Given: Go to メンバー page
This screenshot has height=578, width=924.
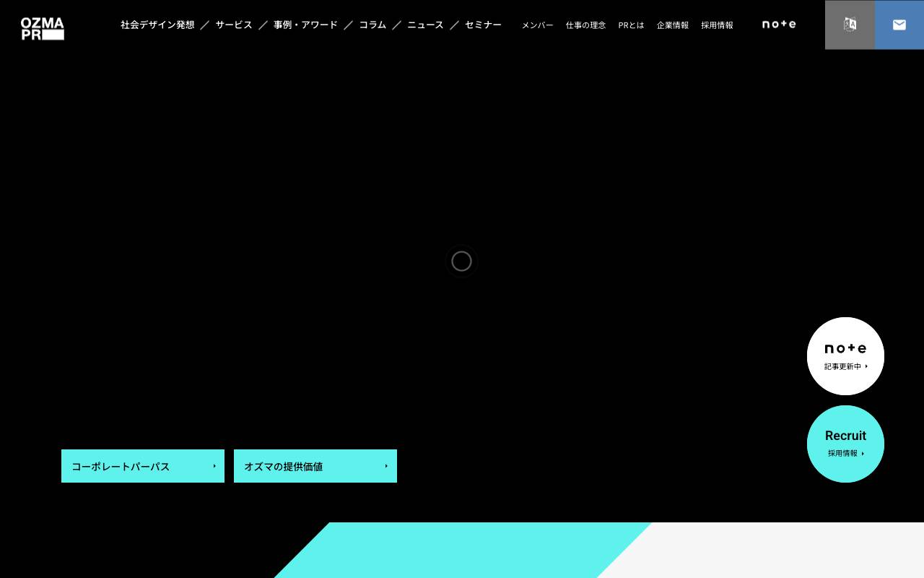Looking at the screenshot, I should [x=538, y=25].
